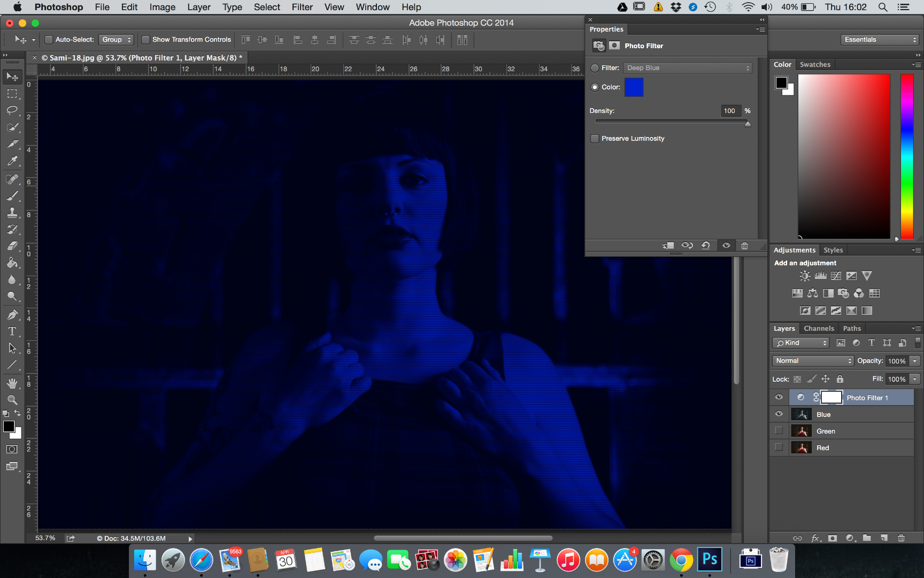This screenshot has width=924, height=578.
Task: Open Safari from the Dock
Action: (x=201, y=560)
